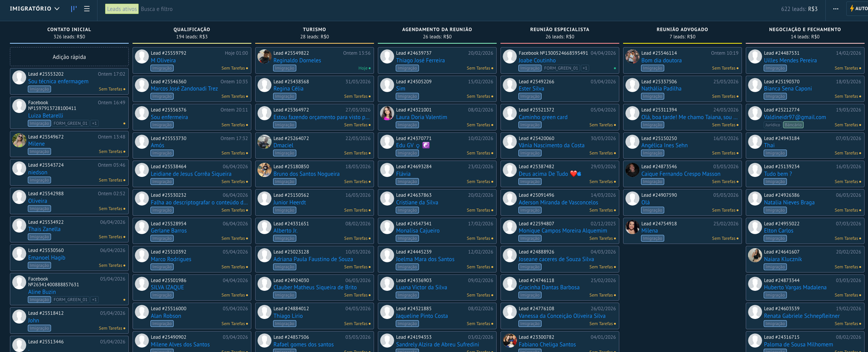Screen dimensions: 868x352
Task: Open lead Sou técnica enfermagem
Action: [x=58, y=81]
